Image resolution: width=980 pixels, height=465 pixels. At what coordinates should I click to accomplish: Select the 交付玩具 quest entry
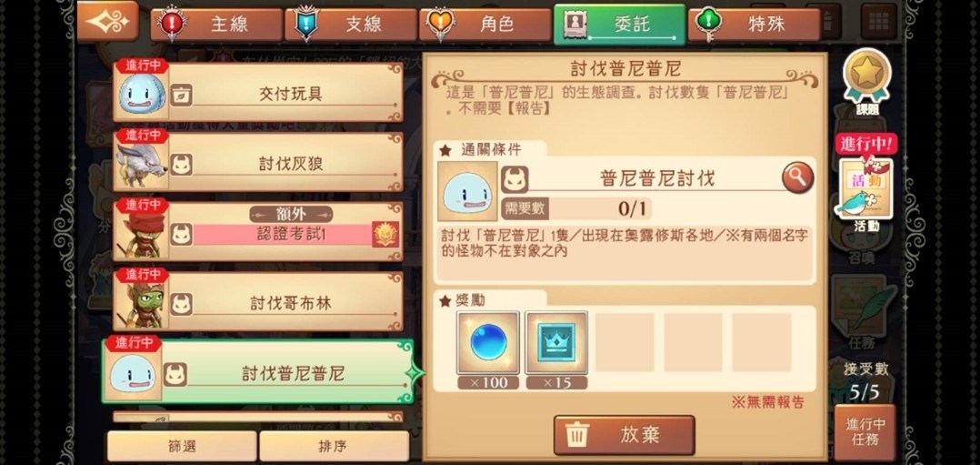click(x=258, y=92)
